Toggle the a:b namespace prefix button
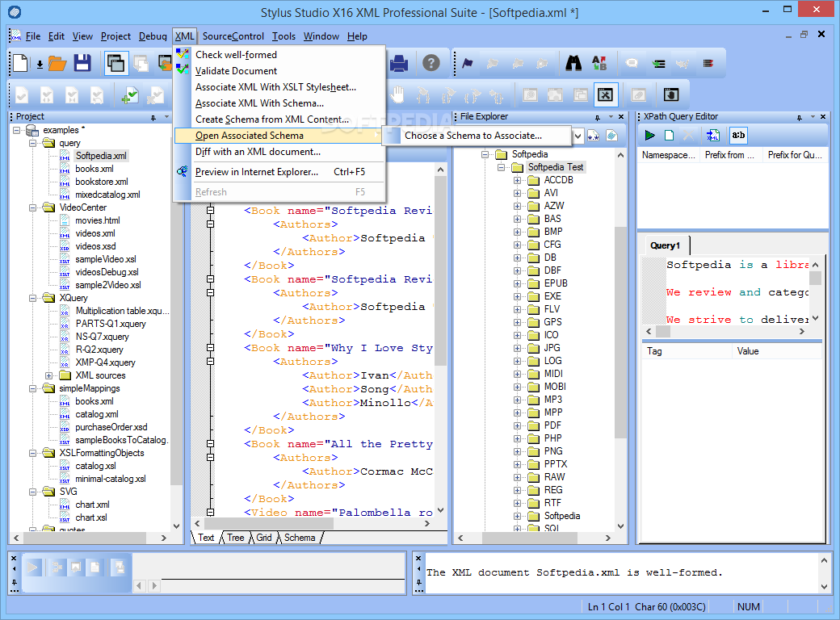840x620 pixels. click(x=738, y=136)
